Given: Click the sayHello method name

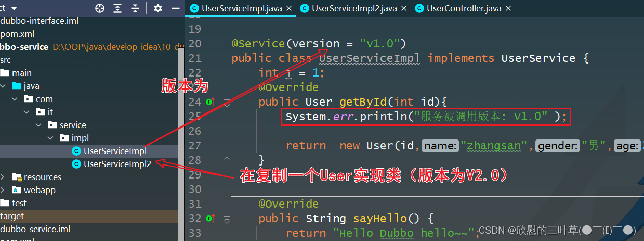Looking at the screenshot, I should pyautogui.click(x=380, y=218).
